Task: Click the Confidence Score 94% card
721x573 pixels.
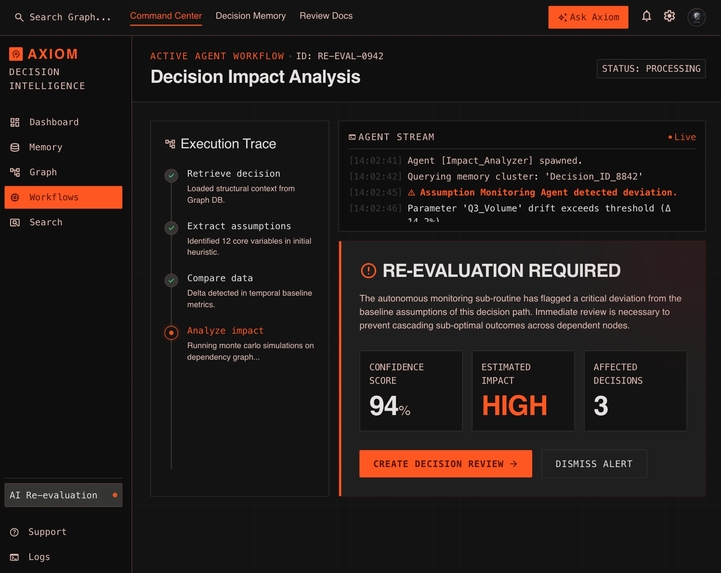Action: tap(411, 390)
